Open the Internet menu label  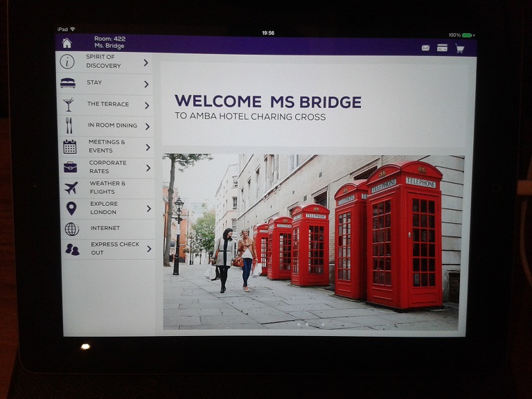click(105, 228)
